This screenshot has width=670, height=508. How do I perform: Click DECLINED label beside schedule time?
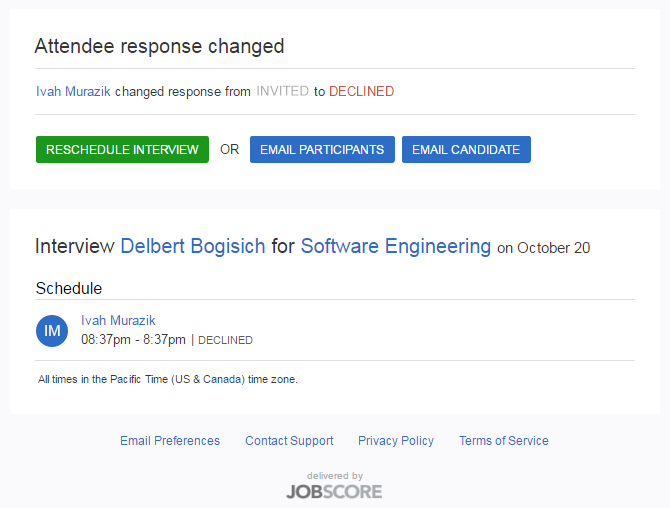(225, 340)
